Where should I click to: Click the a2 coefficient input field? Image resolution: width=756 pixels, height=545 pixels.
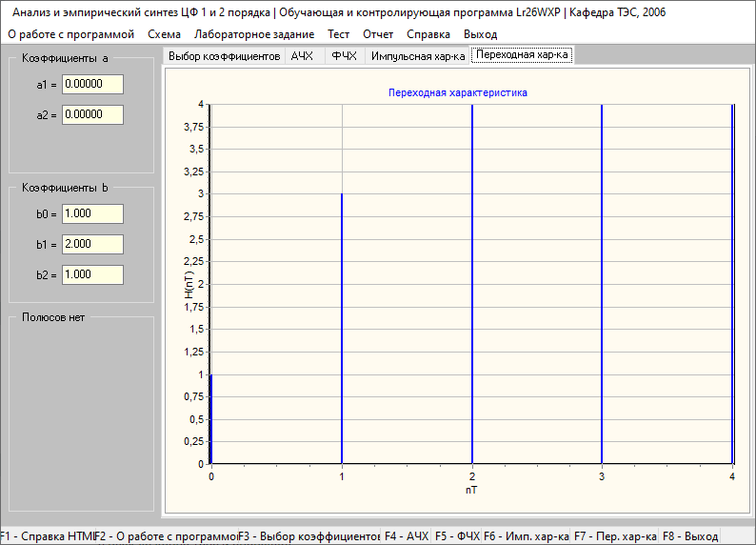click(x=92, y=114)
